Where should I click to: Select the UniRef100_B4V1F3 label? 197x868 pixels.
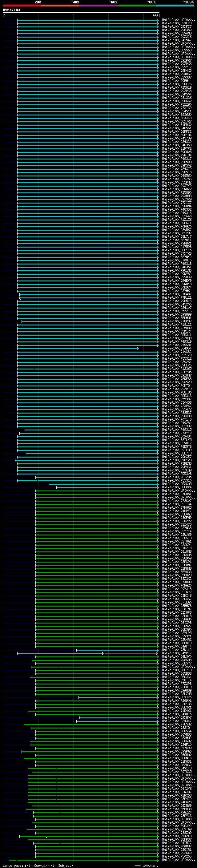pyautogui.click(x=176, y=768)
